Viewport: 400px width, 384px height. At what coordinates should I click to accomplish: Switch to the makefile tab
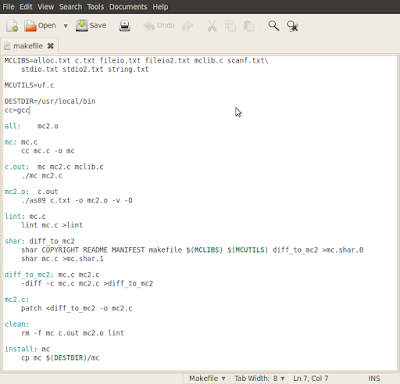[28, 46]
